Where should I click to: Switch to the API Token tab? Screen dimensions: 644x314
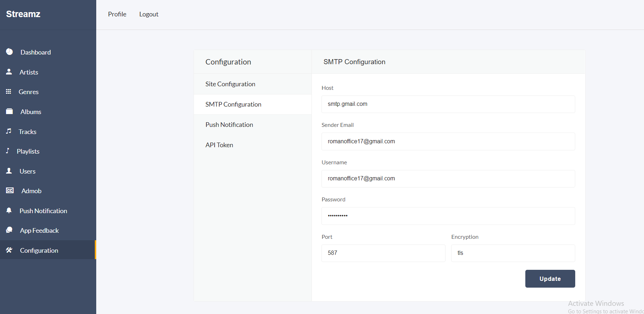click(x=219, y=145)
